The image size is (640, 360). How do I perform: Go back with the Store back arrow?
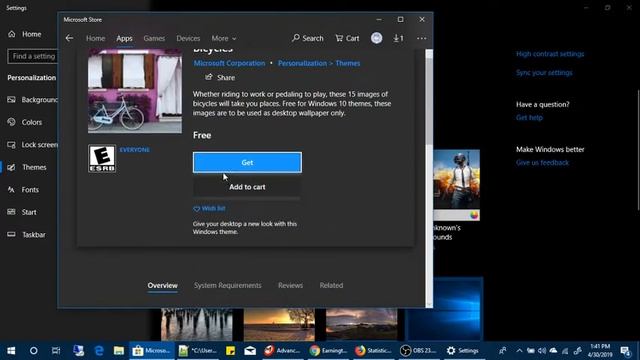[69, 38]
